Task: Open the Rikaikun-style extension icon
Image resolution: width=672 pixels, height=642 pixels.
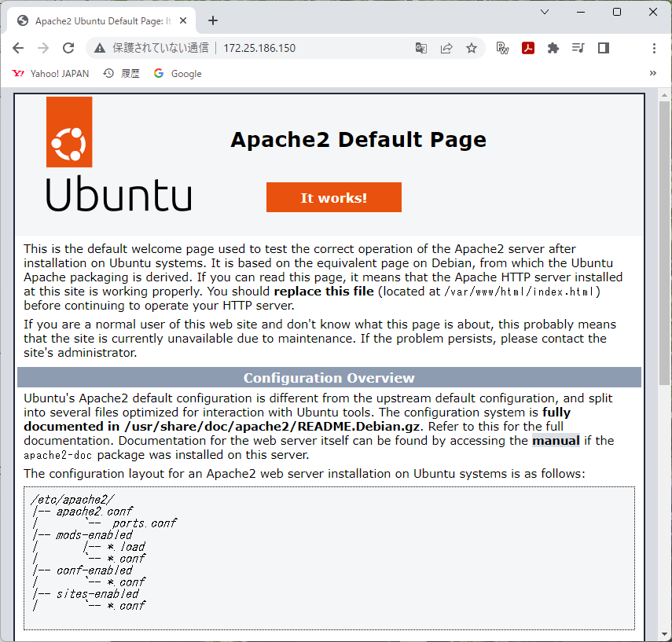Action: pos(502,48)
